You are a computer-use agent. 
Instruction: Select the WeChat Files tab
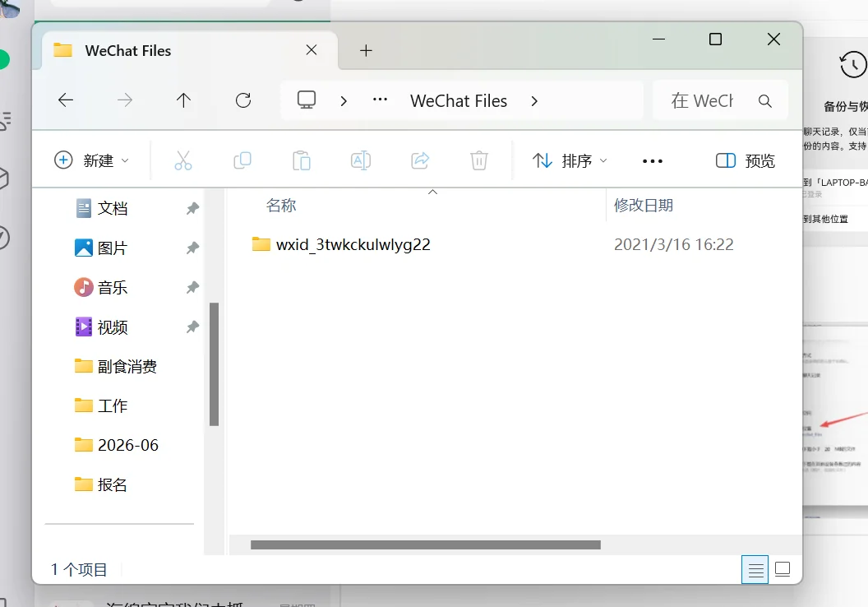[x=189, y=50]
